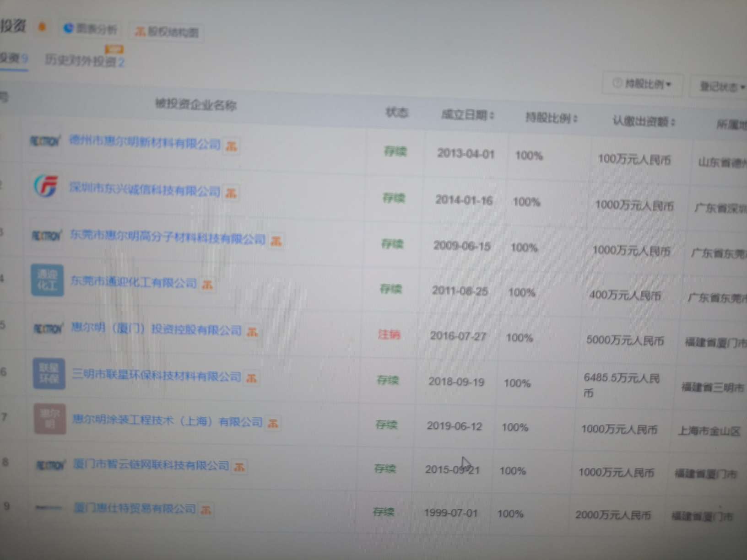Open 东莞市通迎化工有限公司 company link
Viewport: 747px width, 560px height.
point(134,282)
